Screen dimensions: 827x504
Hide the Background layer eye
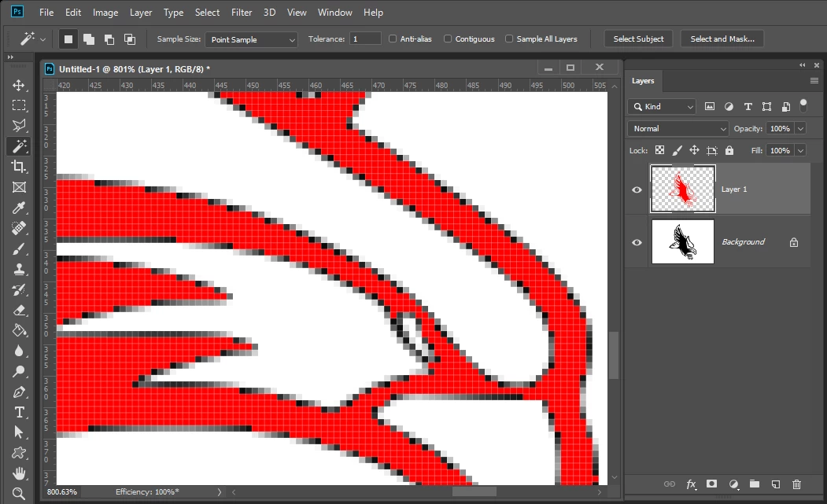(x=637, y=242)
